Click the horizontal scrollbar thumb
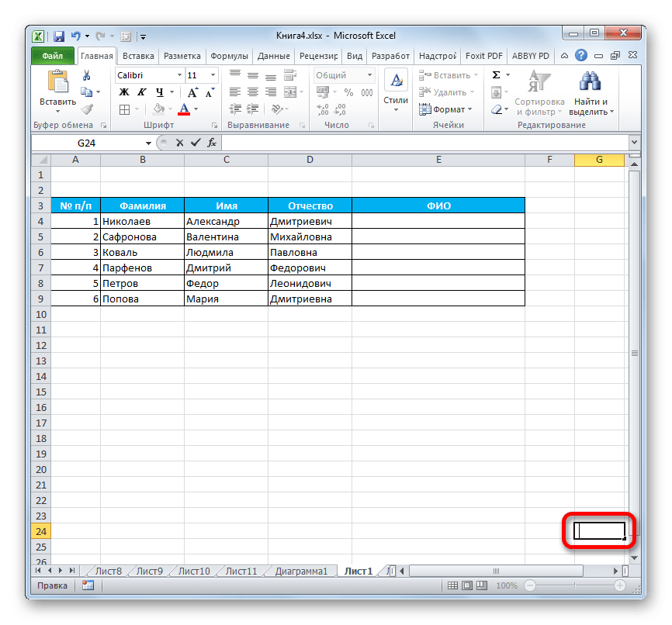The height and width of the screenshot is (625, 672). click(x=497, y=571)
